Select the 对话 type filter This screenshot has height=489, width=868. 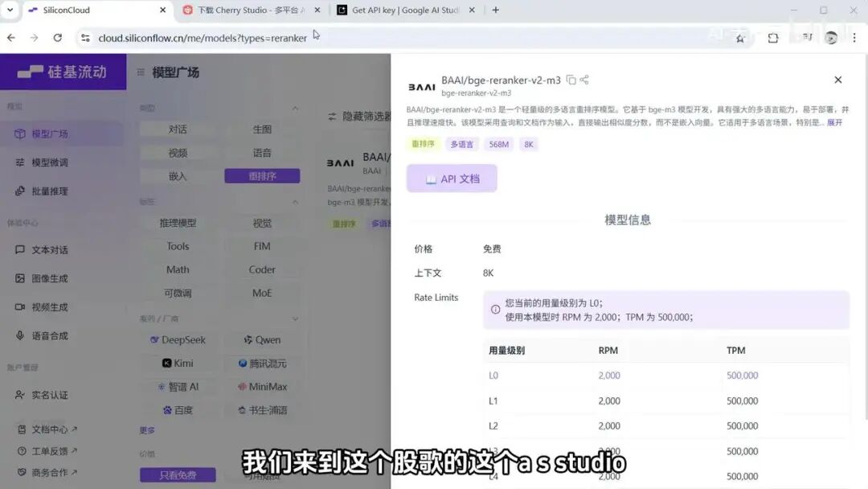[178, 129]
